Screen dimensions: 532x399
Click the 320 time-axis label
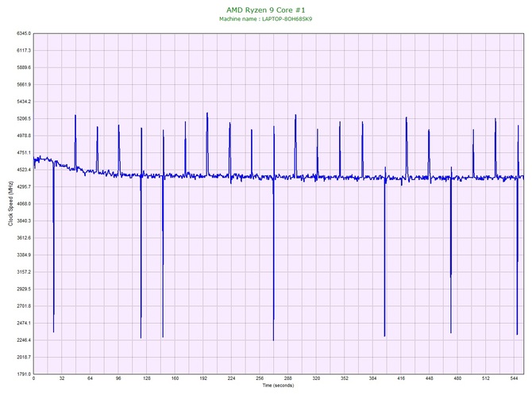316,378
